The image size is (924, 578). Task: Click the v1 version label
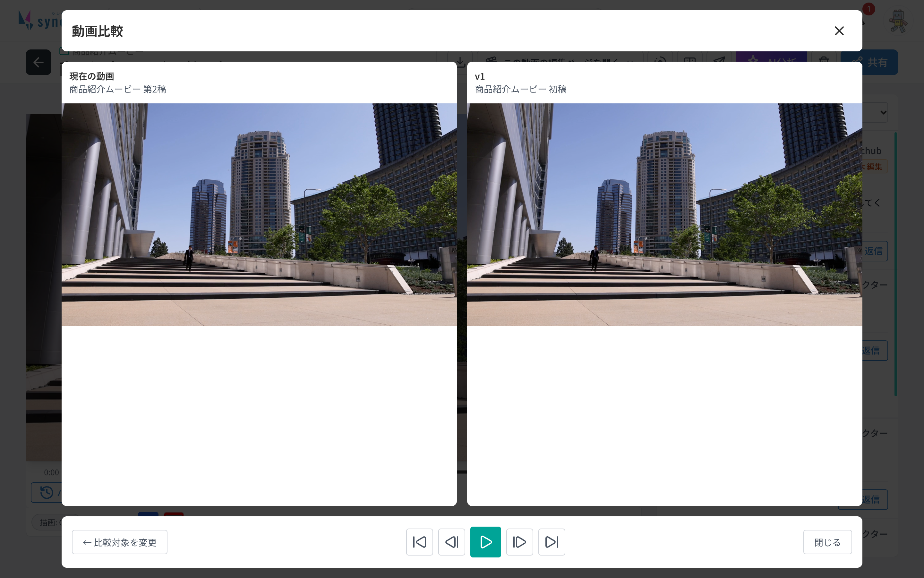[x=480, y=76]
